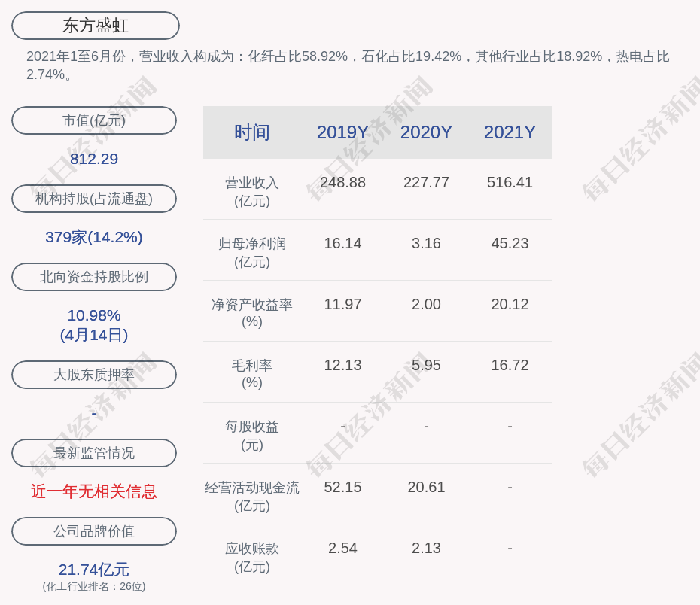The width and height of the screenshot is (700, 605).
Task: Click the 2020Y column header
Action: (x=426, y=132)
